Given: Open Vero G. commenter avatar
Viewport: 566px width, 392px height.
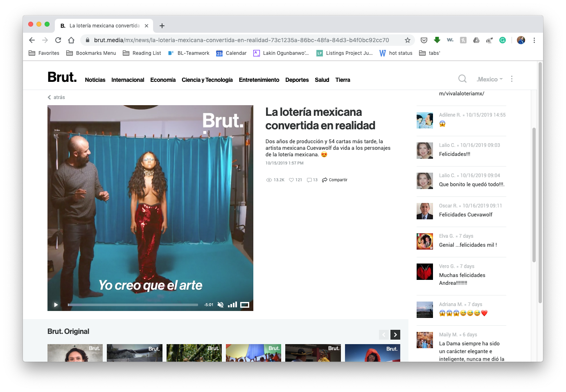Looking at the screenshot, I should click(x=425, y=272).
